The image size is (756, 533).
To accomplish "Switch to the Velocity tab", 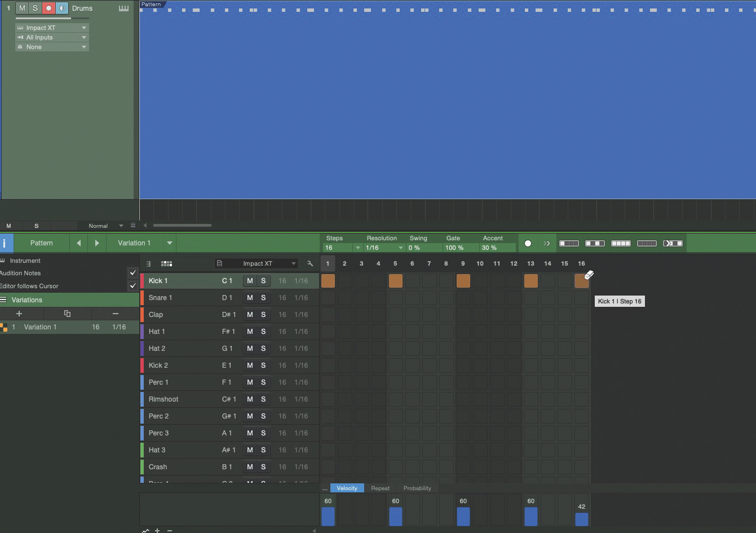I will [347, 488].
